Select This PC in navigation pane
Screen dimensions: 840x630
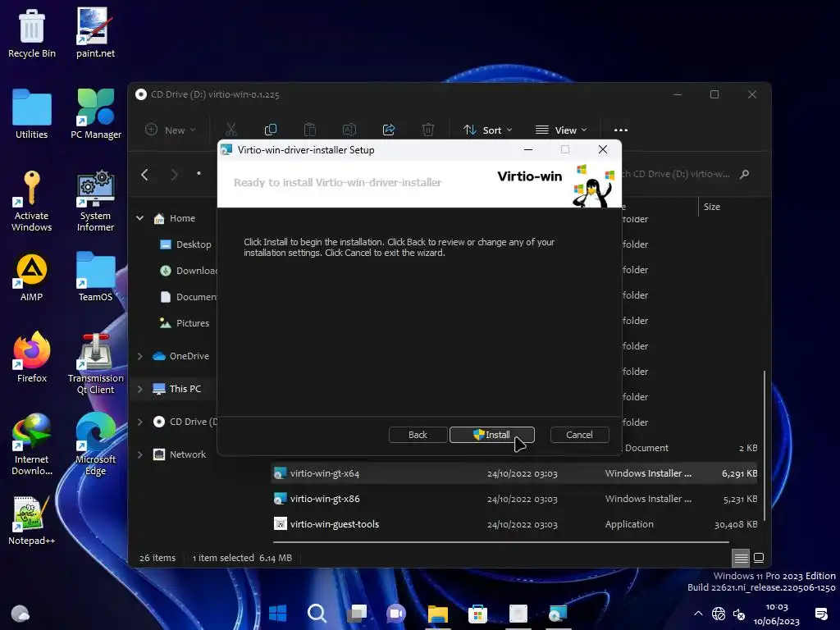click(177, 389)
